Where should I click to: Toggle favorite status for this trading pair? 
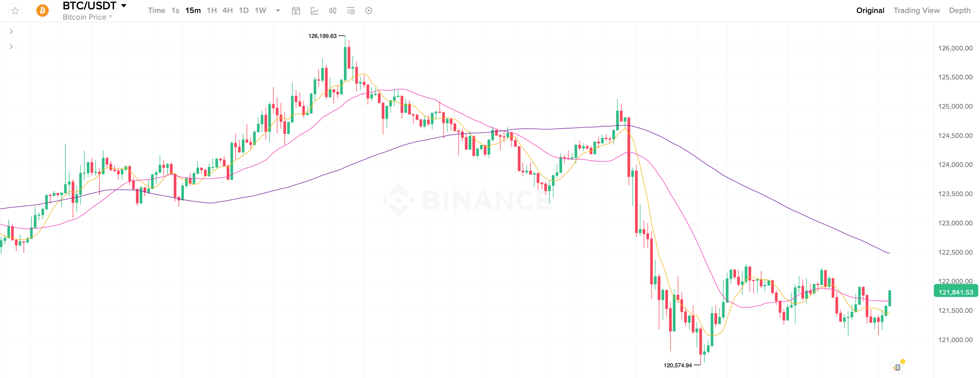tap(15, 11)
